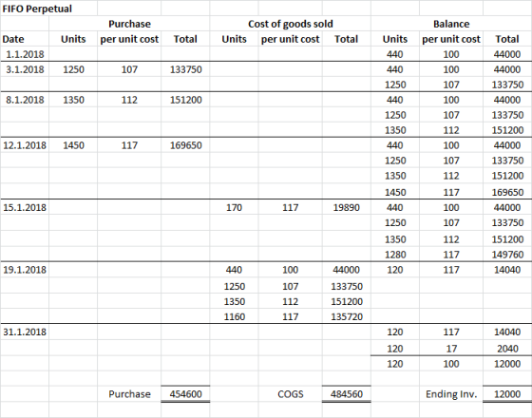Click balance total cell '149760'

point(507,255)
